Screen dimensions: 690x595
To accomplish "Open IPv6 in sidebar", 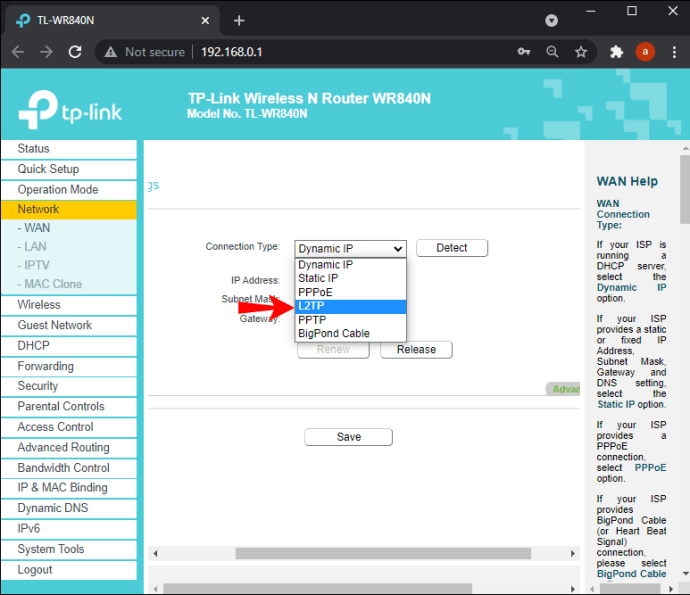I will [69, 529].
